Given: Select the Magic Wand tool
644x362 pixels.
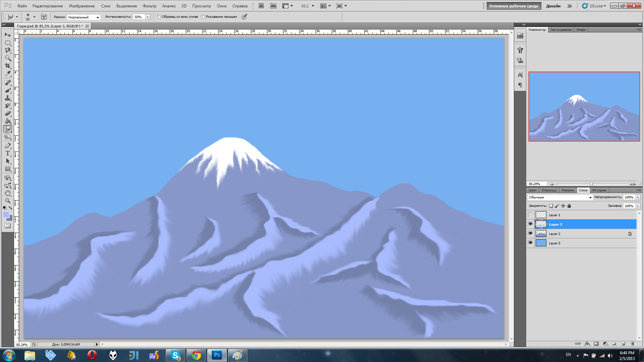Looking at the screenshot, I should [8, 58].
